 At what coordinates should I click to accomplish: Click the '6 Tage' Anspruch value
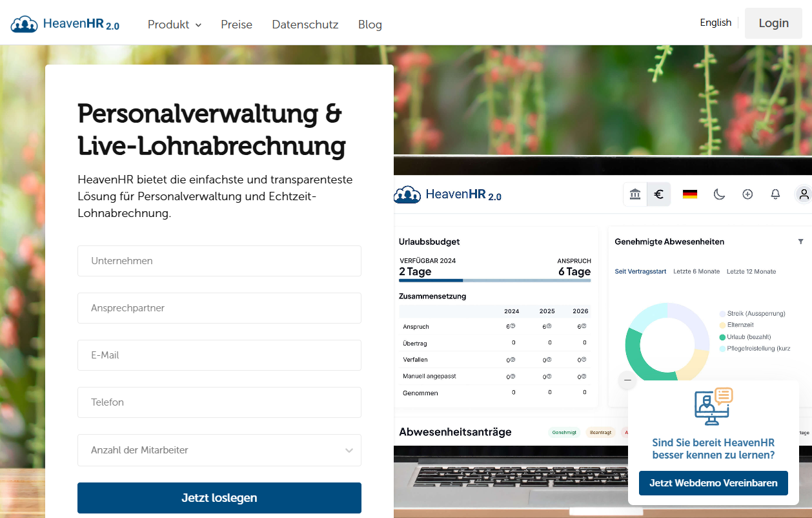point(574,271)
